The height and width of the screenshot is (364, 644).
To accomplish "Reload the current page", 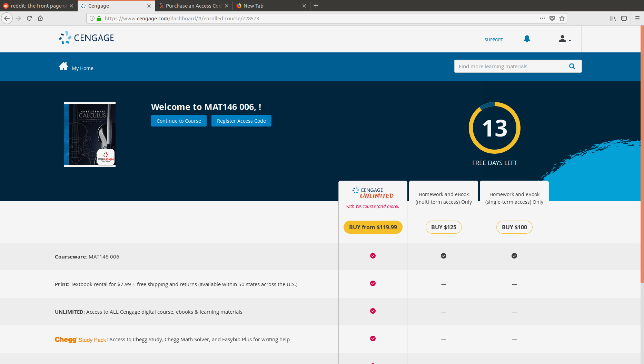I will pos(29,18).
